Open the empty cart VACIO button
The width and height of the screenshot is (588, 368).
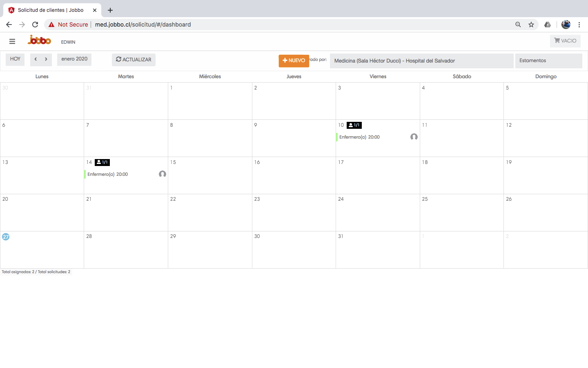(x=565, y=41)
